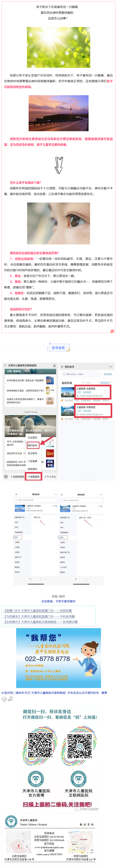The width and height of the screenshot is (117, 868).
Task: Open the 智慧门诊 自助机篇 link
Action: click(38, 610)
